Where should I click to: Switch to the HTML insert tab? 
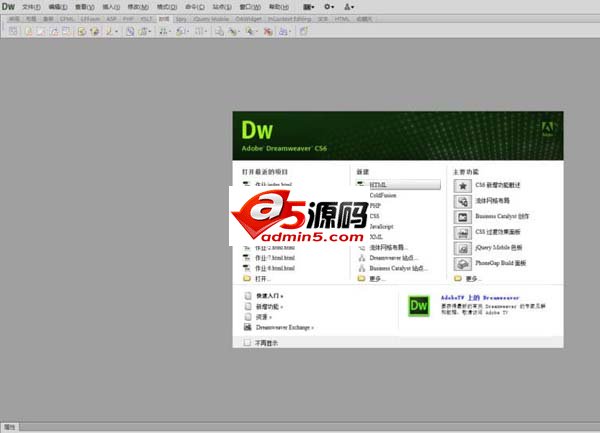point(342,19)
